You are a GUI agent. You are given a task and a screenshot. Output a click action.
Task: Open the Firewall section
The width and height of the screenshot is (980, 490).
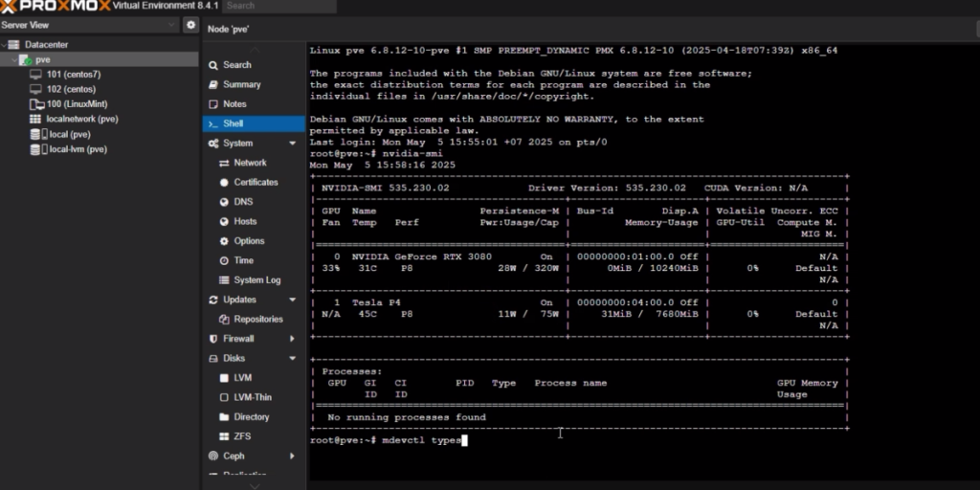pos(238,339)
